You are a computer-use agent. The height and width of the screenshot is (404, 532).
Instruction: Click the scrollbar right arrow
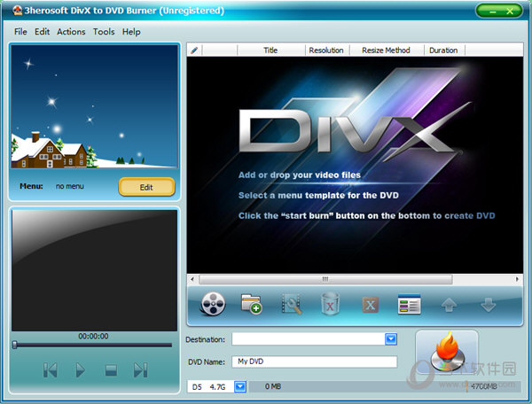(517, 279)
